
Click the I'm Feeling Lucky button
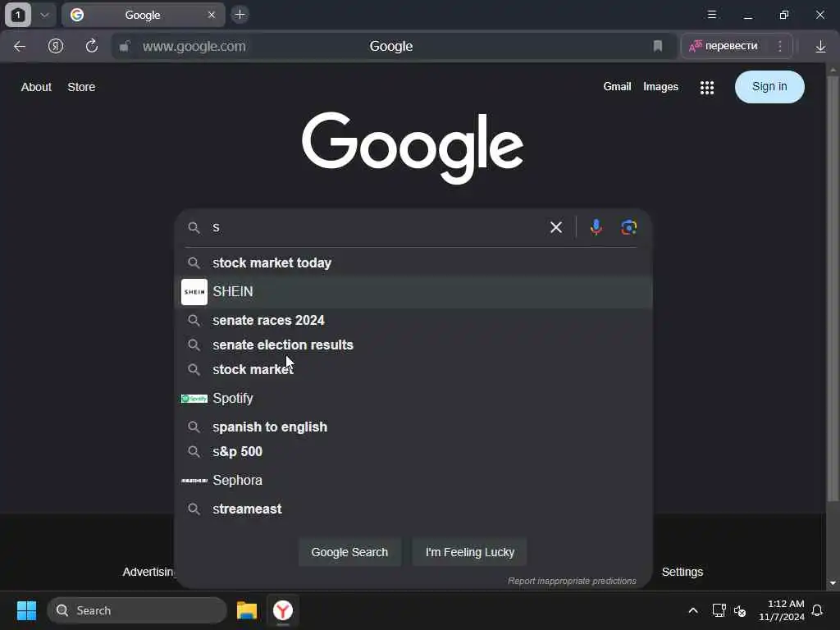pyautogui.click(x=470, y=552)
